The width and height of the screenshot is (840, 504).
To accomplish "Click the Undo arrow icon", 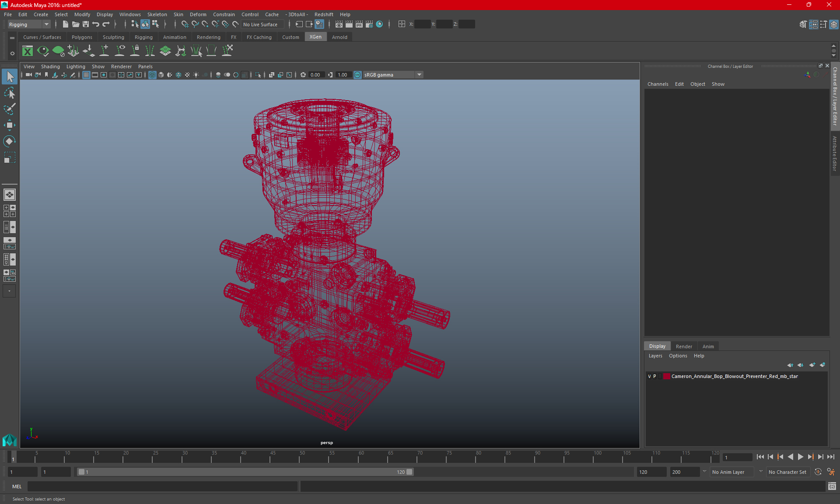I will 96,24.
